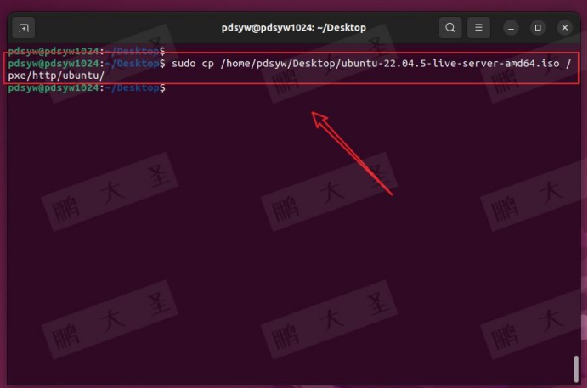Open the terminal hamburger menu
The height and width of the screenshot is (388, 588).
tap(478, 28)
